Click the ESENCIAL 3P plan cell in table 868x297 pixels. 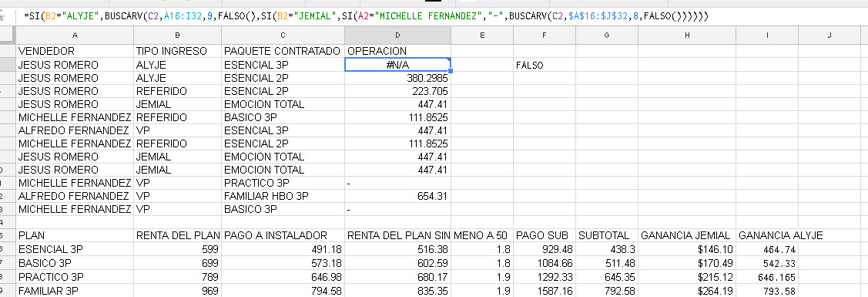tap(75, 249)
